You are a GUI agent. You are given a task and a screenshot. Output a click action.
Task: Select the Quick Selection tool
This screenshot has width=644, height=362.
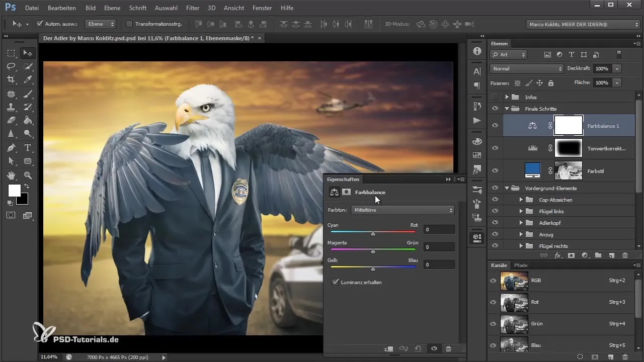28,66
